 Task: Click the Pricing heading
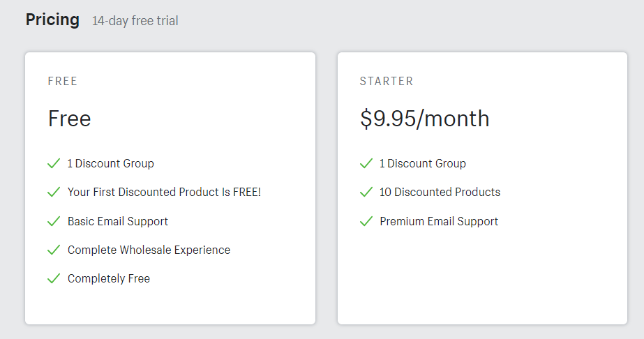tap(52, 20)
